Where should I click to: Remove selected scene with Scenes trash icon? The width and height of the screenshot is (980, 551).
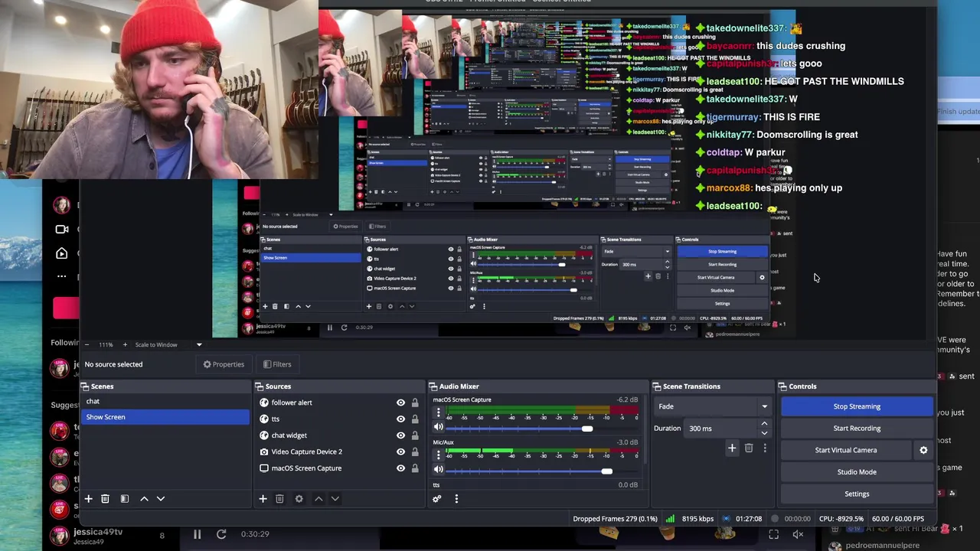105,499
